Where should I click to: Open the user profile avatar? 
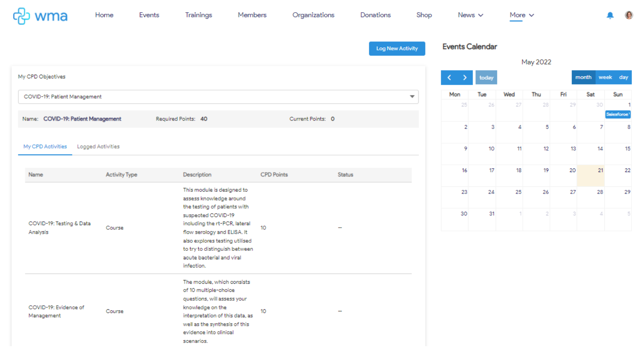click(x=629, y=15)
